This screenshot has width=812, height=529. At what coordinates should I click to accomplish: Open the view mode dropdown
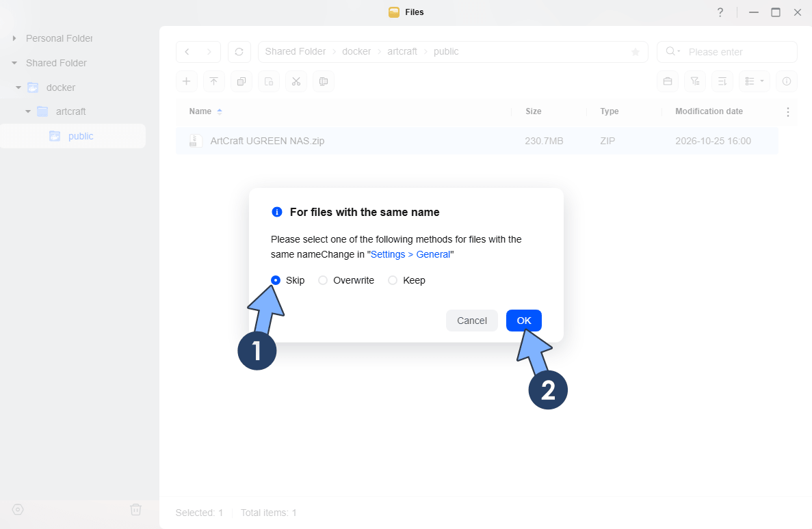[755, 81]
